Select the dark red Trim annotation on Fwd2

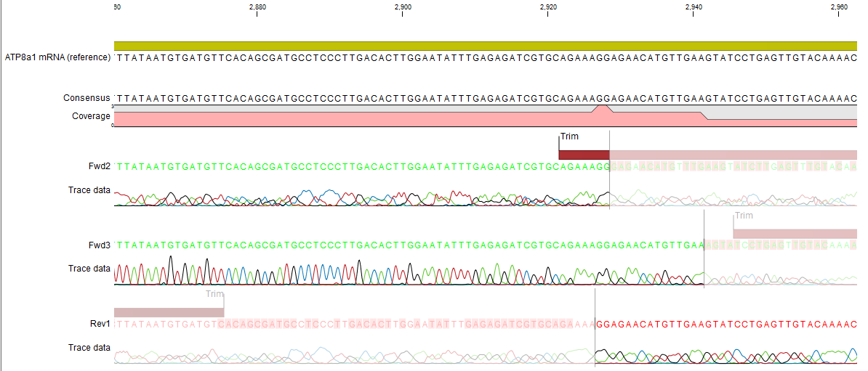583,155
